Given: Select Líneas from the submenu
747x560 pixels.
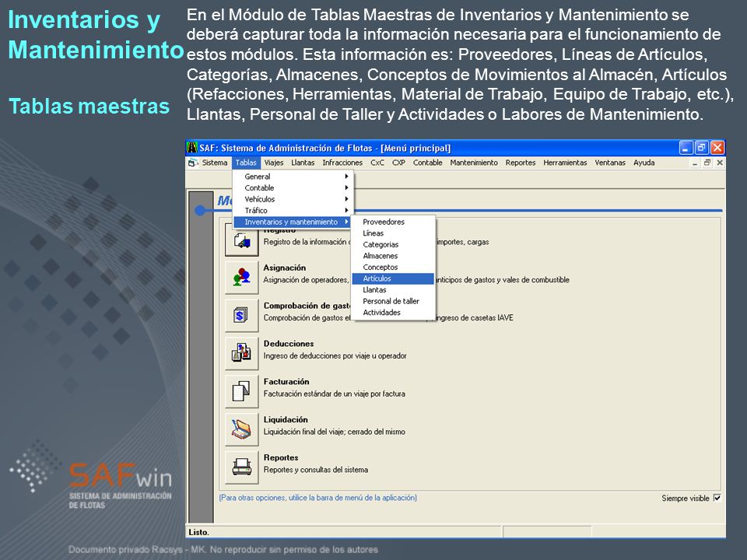Looking at the screenshot, I should point(393,233).
